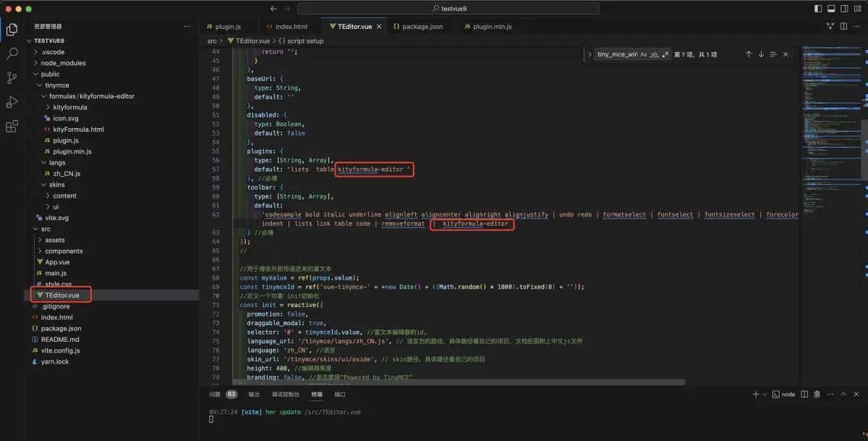Open editor More Actions with the ellipsis icon

tap(859, 26)
